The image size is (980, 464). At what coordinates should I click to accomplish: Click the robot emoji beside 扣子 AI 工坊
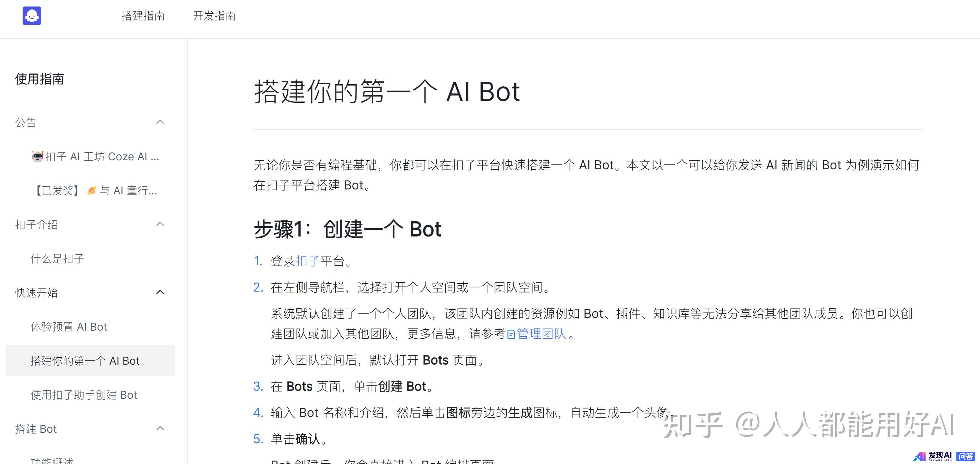coord(37,156)
